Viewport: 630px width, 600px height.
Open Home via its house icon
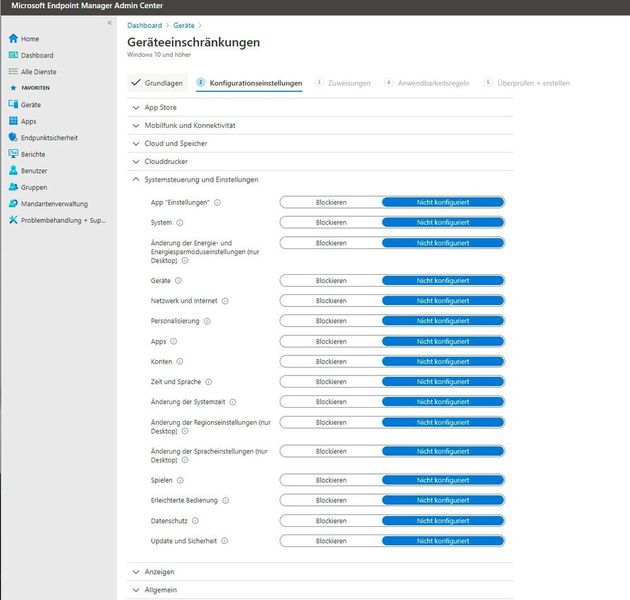[13, 39]
